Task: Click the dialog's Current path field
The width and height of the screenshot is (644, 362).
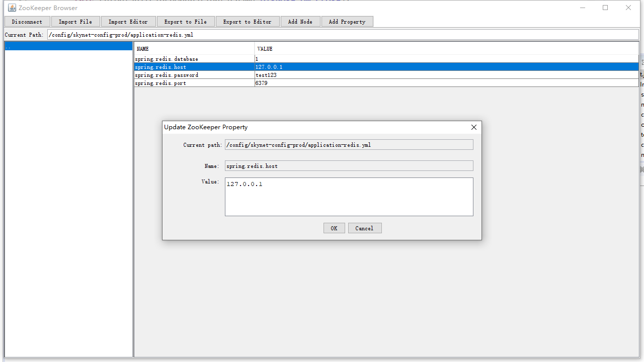Action: pyautogui.click(x=349, y=145)
